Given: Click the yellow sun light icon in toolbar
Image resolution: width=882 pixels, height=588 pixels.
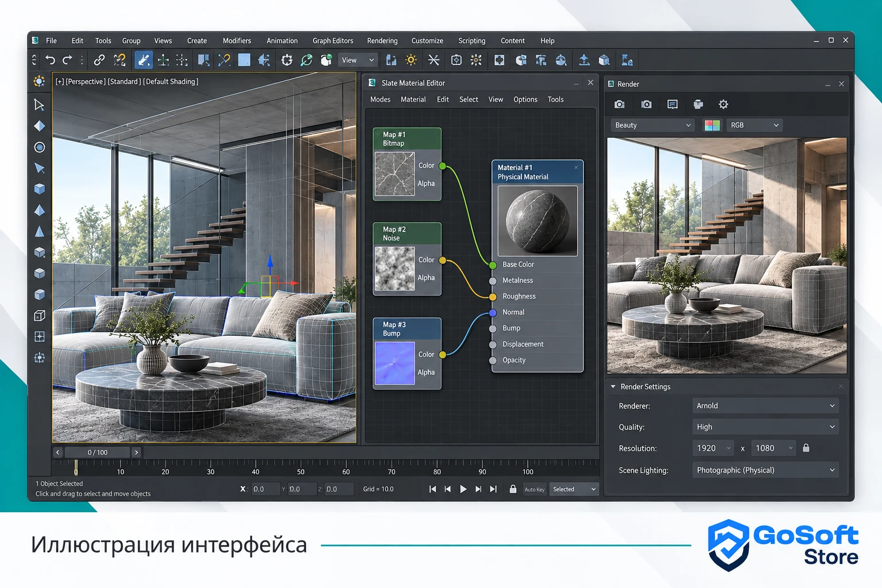Looking at the screenshot, I should [411, 60].
